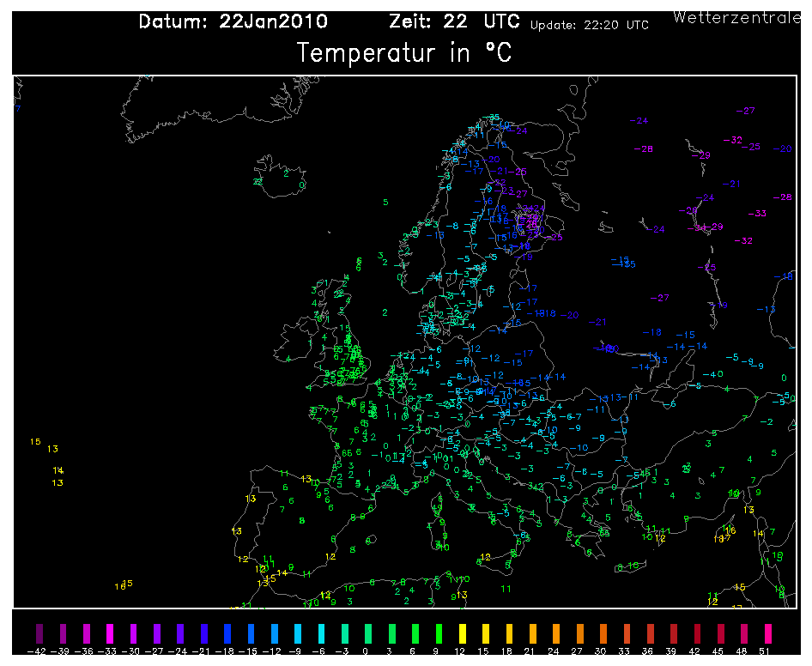The width and height of the screenshot is (812, 666).
Task: Click the -42 purple legend swatch
Action: pos(39,635)
